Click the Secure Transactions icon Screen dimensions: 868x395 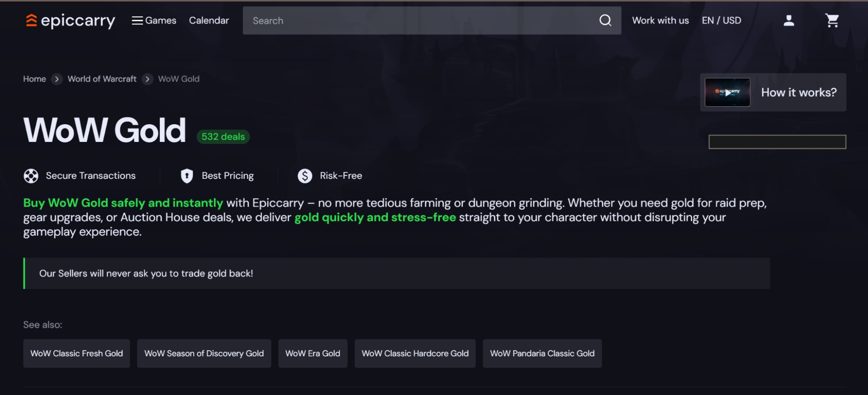(31, 176)
